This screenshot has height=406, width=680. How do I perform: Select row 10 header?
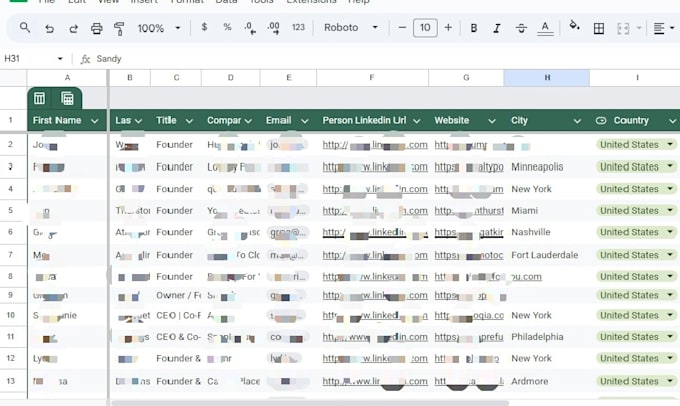coord(11,315)
